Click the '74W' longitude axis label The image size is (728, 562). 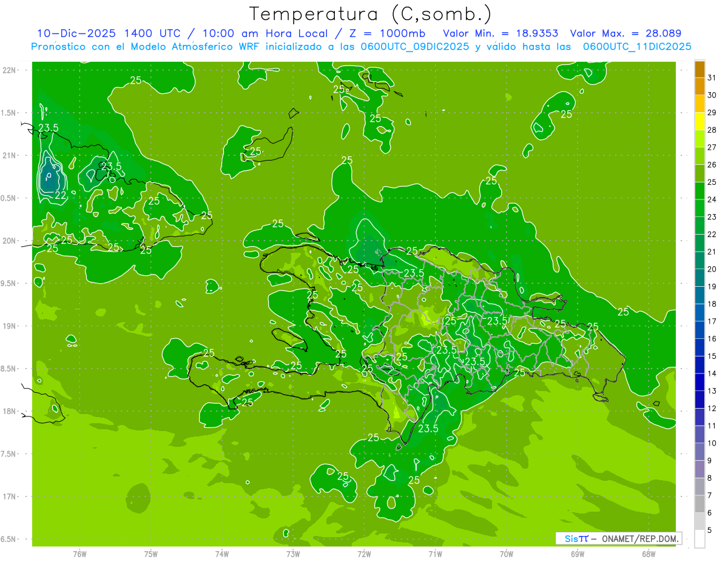click(222, 554)
